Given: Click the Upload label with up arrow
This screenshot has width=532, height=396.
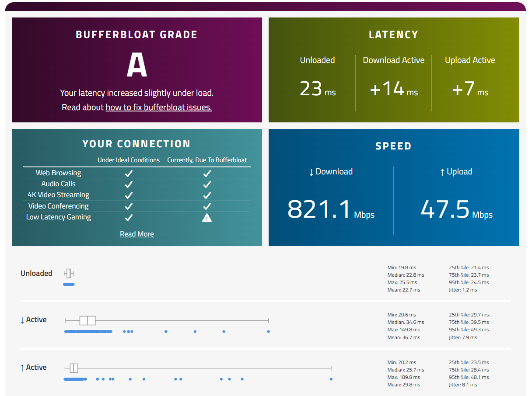Looking at the screenshot, I should pos(456,172).
